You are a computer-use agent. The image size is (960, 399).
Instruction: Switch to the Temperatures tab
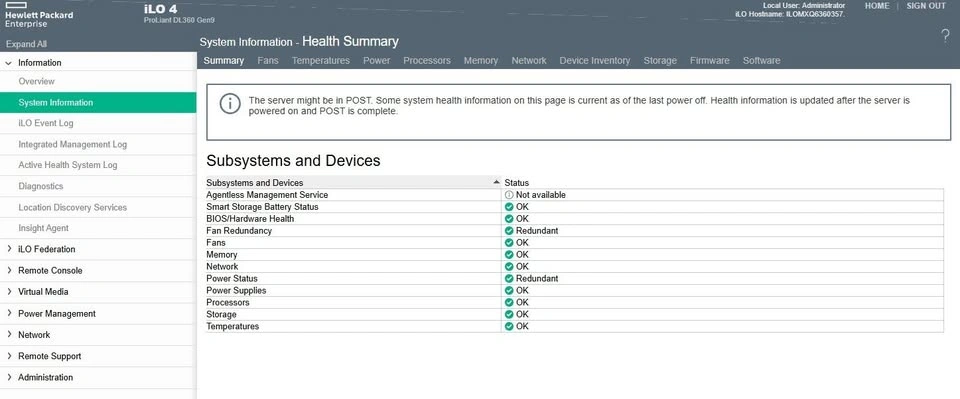(x=320, y=61)
